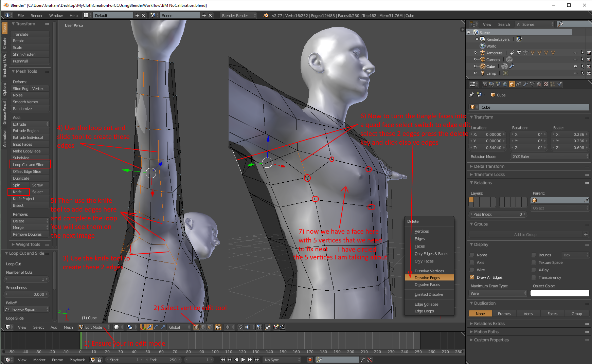This screenshot has height=364, width=592.
Task: Open the Render Layers properties tab
Action: (491, 84)
